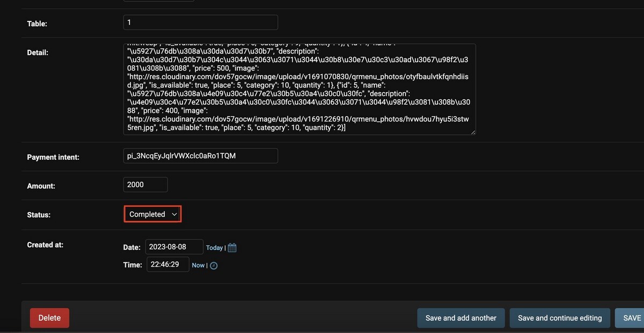Click the Time field 22:46:29
Viewport: 644px width, 333px height.
pos(168,264)
